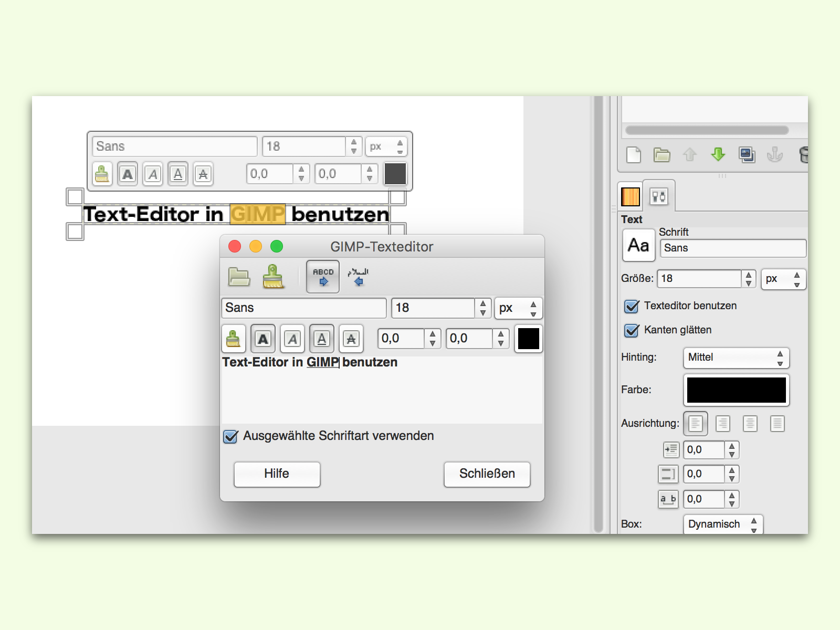Duplicate layer icon in layers panel

(747, 154)
